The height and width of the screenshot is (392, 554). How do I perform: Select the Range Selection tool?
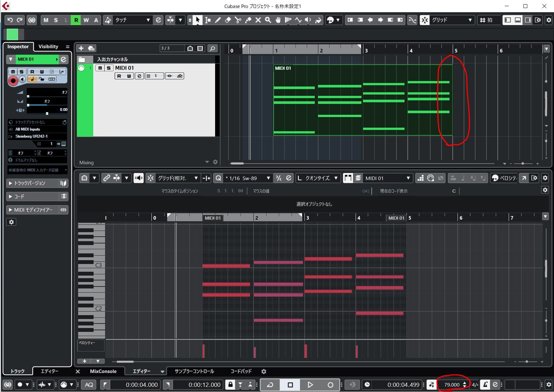tap(208, 20)
